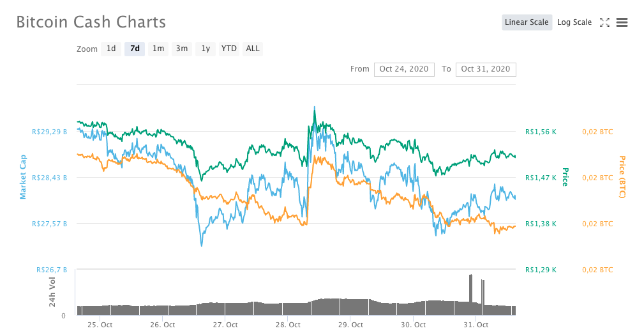Click the R$28,43 B axis value
Viewport: 644px width, 333px height.
click(x=49, y=178)
